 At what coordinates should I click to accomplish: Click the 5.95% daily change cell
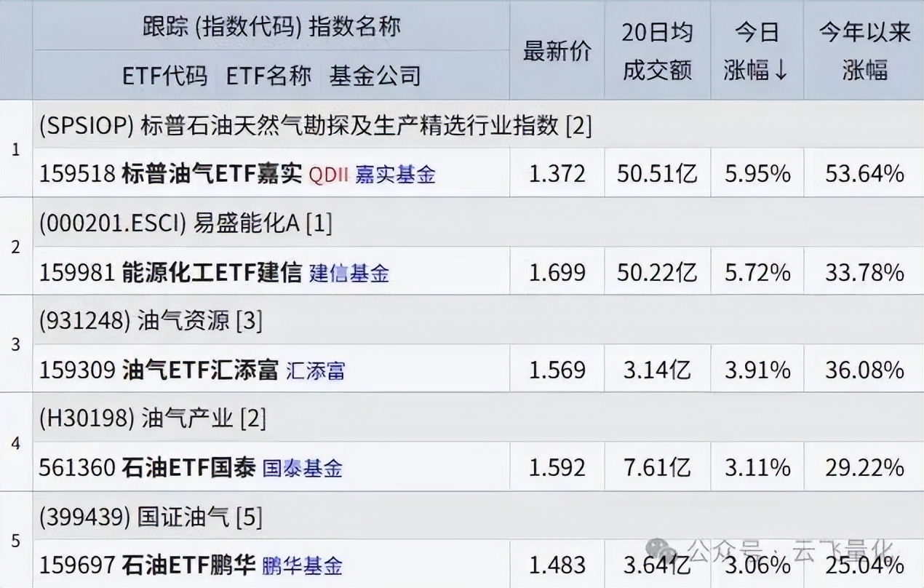[757, 173]
